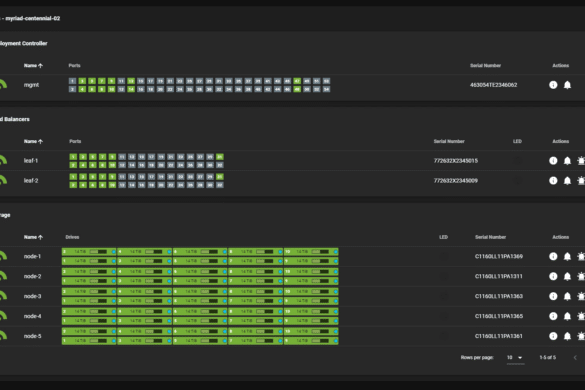Toggle the LED indicator for node-4
Image resolution: width=585 pixels, height=390 pixels.
click(x=444, y=316)
